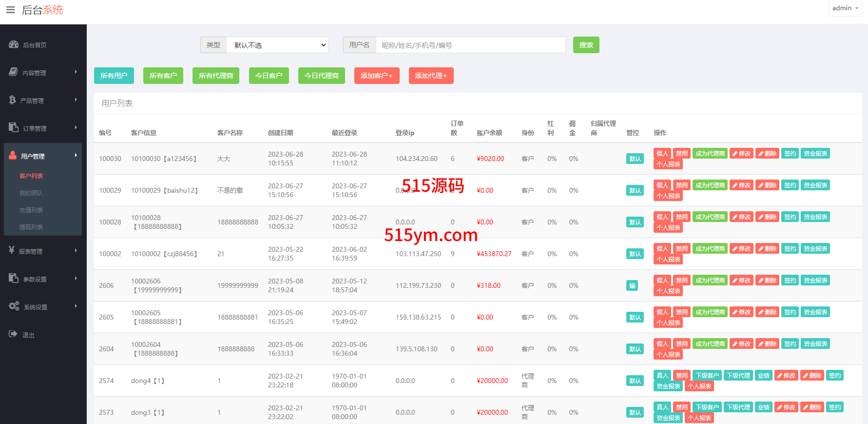868x424 pixels.
Task: Toggle 禁用 for user 100002
Action: (x=681, y=249)
